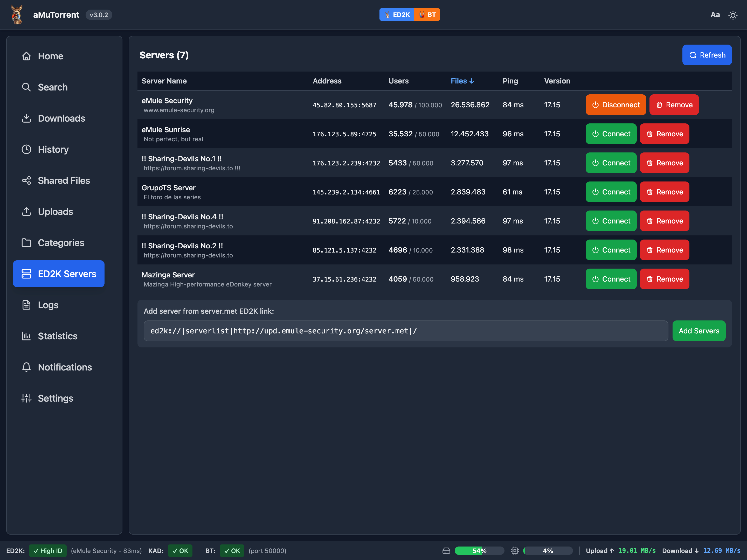This screenshot has height=560, width=747.
Task: Disconnect from eMule Security server
Action: pos(615,105)
